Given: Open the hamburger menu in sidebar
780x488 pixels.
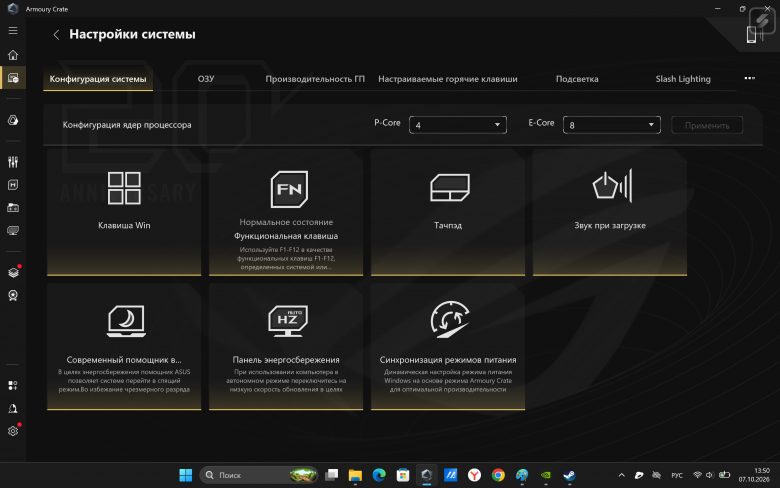Looking at the screenshot, I should pos(13,30).
